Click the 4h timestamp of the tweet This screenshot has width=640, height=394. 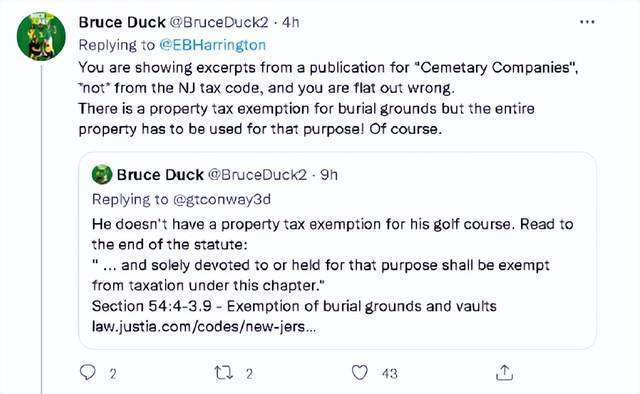(x=291, y=22)
